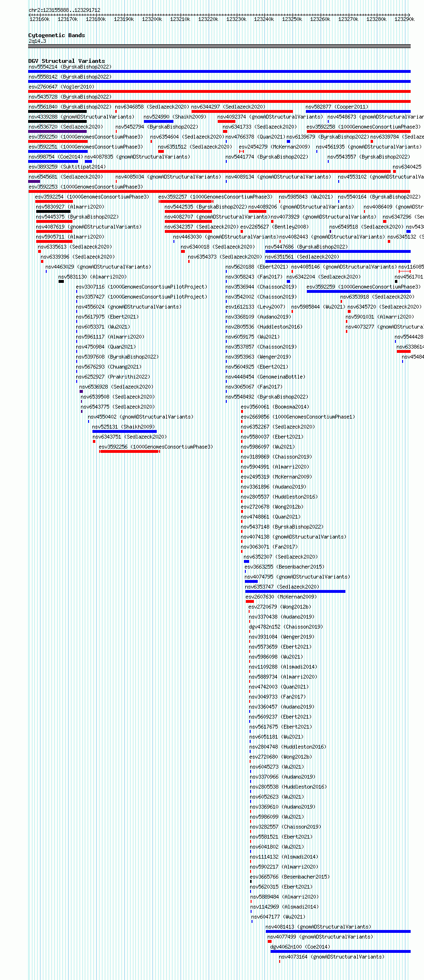
Task: Click esv3665766 (Besenbacher2015) label
Action: coord(290,877)
